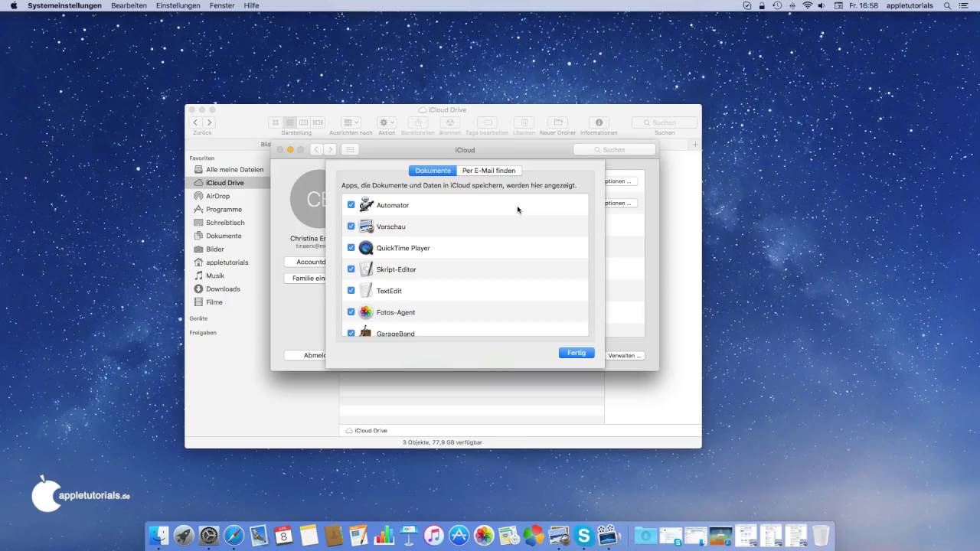Toggle the GarageBand checkbox
Screen dimensions: 980x551
tap(351, 333)
